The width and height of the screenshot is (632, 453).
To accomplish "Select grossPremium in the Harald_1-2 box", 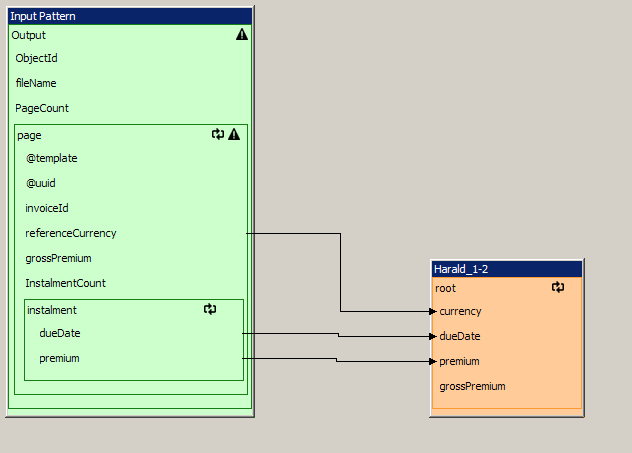I will (472, 386).
